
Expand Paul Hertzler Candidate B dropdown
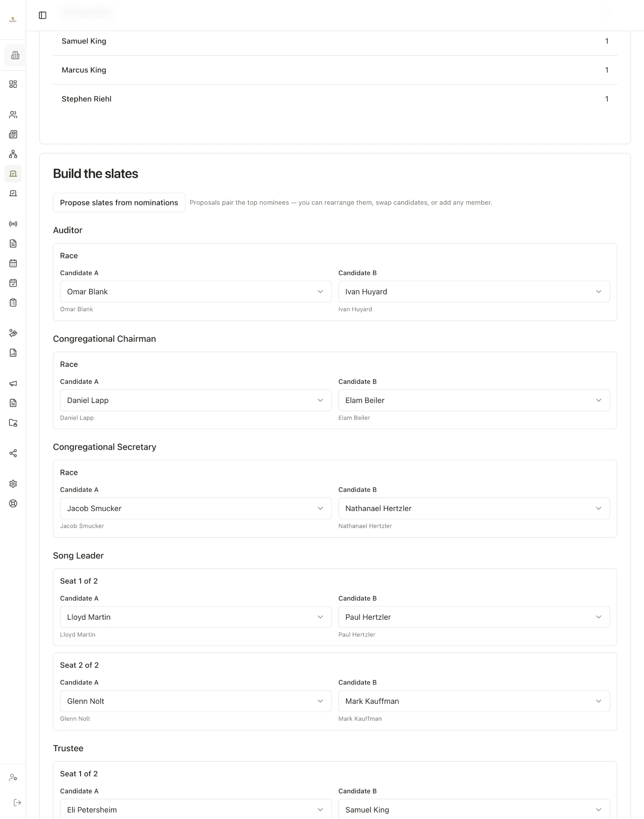tap(474, 617)
